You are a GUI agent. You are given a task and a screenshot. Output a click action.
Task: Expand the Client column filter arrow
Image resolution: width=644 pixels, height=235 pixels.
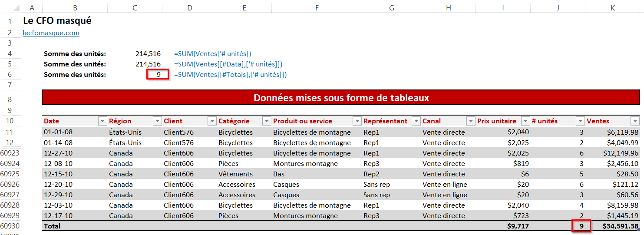click(212, 121)
